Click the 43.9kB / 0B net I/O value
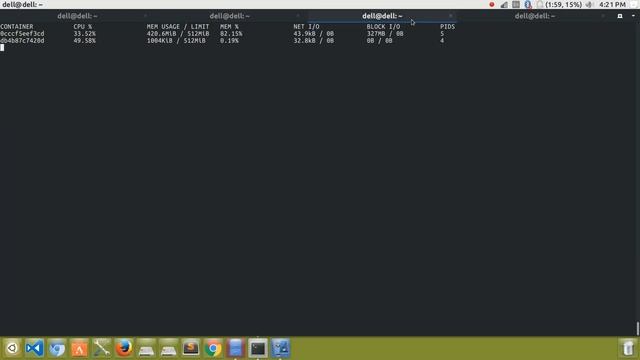 point(313,33)
